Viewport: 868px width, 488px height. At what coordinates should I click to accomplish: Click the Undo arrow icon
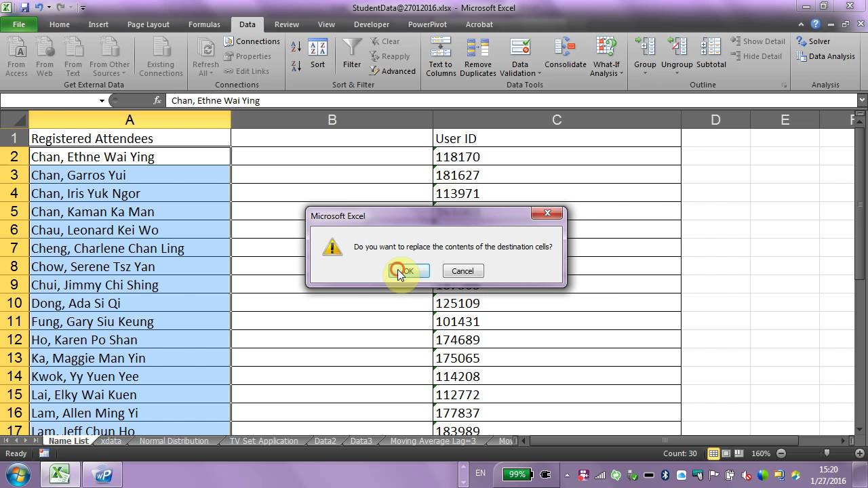(39, 7)
